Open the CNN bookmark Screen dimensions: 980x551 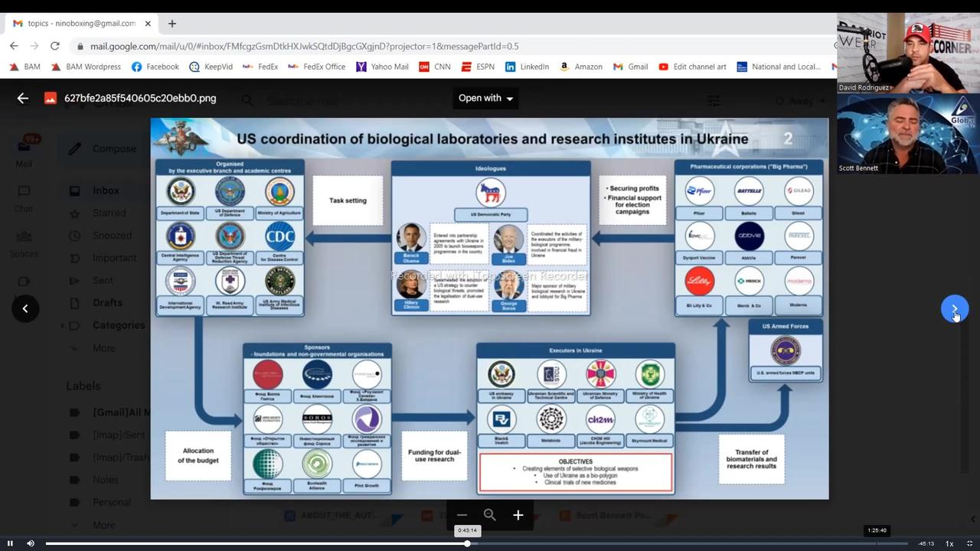pos(434,67)
